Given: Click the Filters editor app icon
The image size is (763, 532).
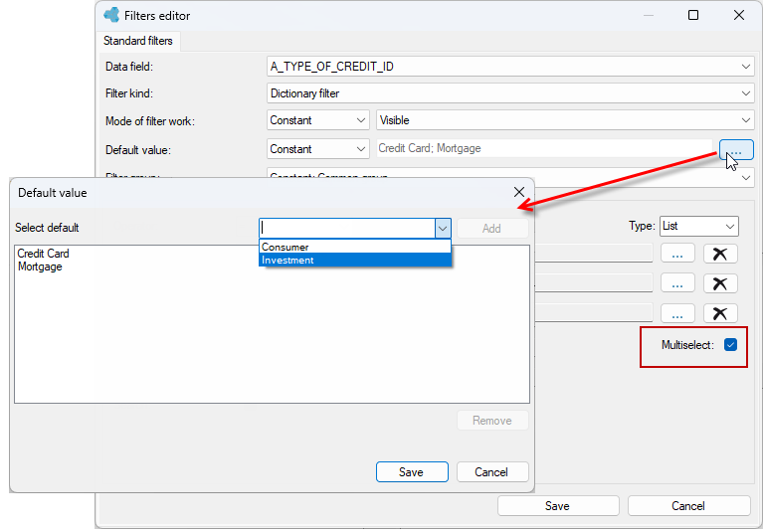Looking at the screenshot, I should coord(111,15).
